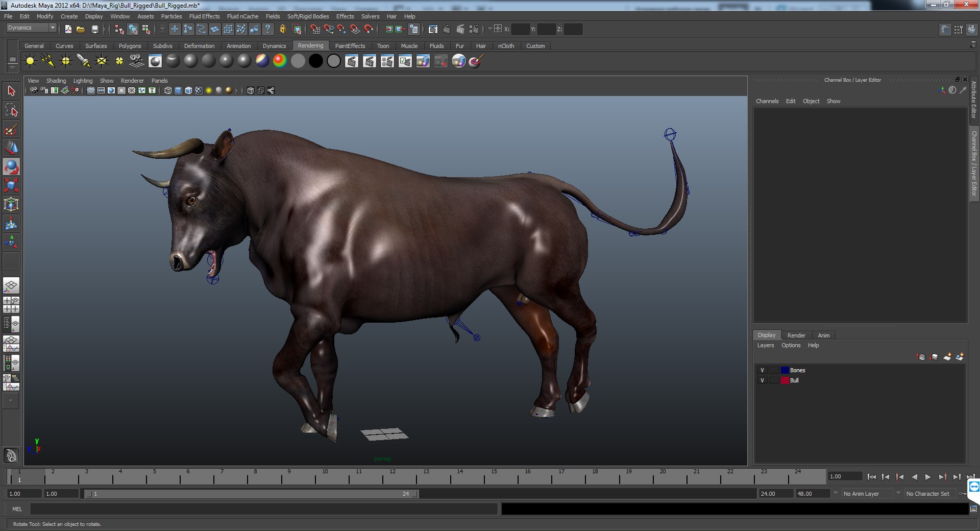Click Channels in the Channel Box
The width and height of the screenshot is (980, 531).
767,101
